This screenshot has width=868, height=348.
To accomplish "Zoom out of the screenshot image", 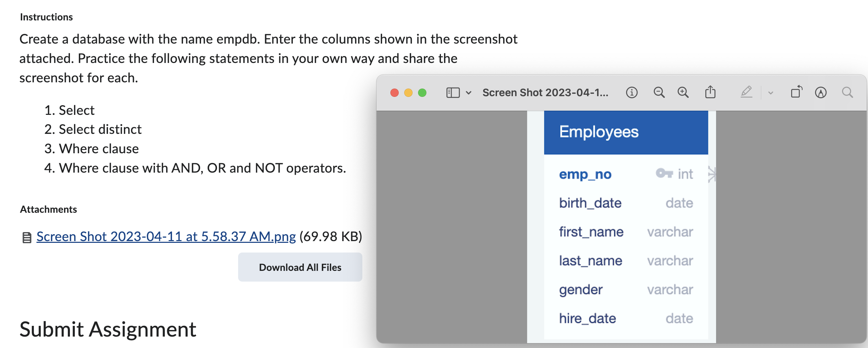I will coord(659,92).
